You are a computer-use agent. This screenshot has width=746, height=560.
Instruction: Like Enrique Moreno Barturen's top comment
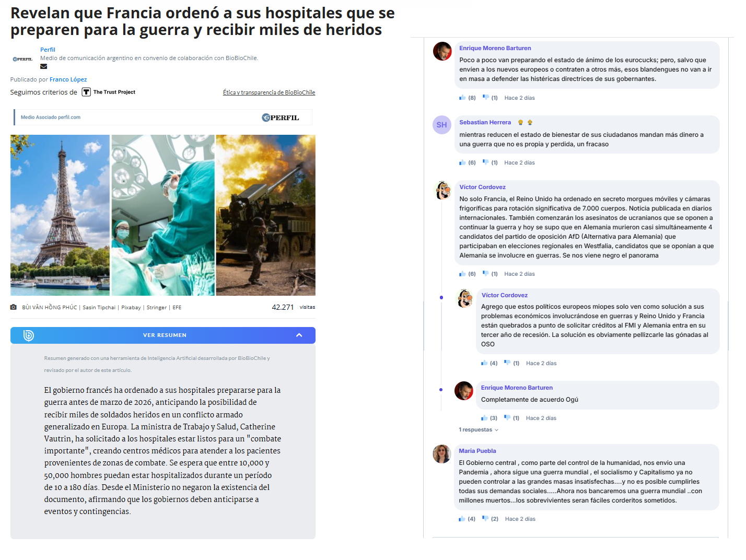point(462,98)
